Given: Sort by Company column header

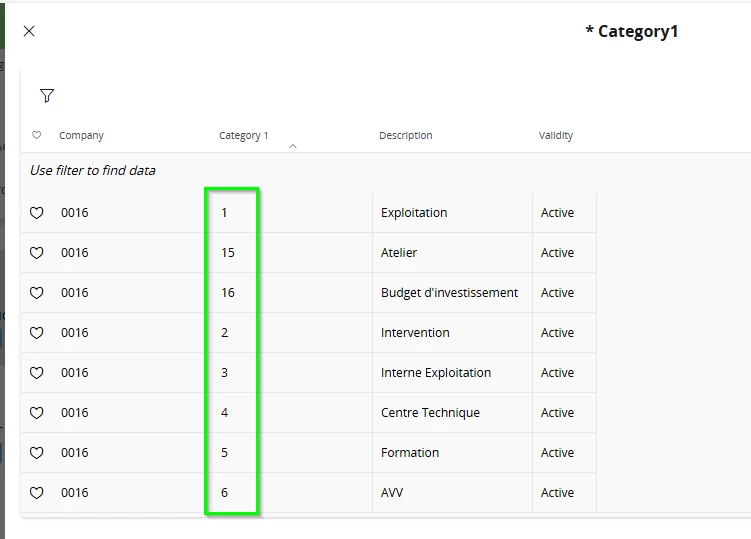Looking at the screenshot, I should pos(81,136).
